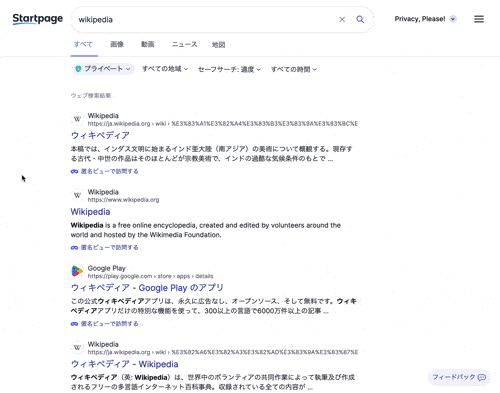Open ウィキペディア - Google Play のアプリ link

(147, 288)
